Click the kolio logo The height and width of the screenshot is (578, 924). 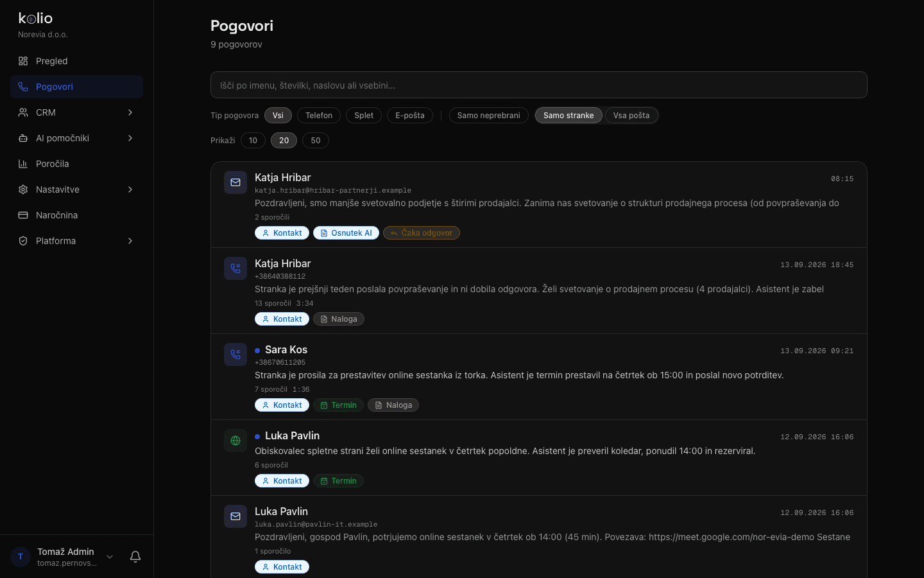point(35,18)
